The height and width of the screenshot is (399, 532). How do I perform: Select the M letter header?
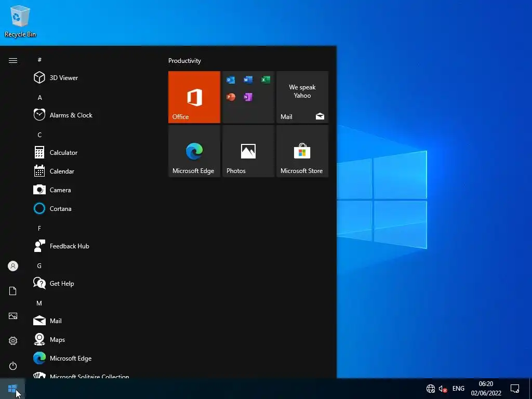[39, 303]
